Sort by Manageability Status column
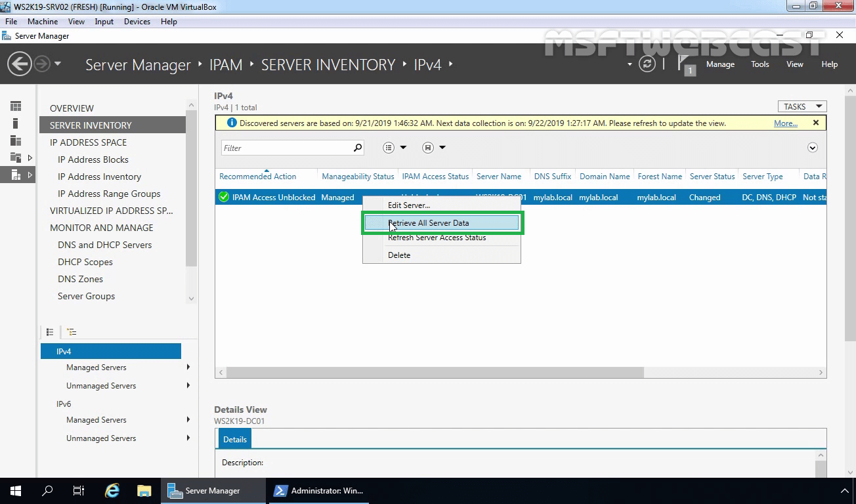Image resolution: width=856 pixels, height=504 pixels. coord(358,176)
